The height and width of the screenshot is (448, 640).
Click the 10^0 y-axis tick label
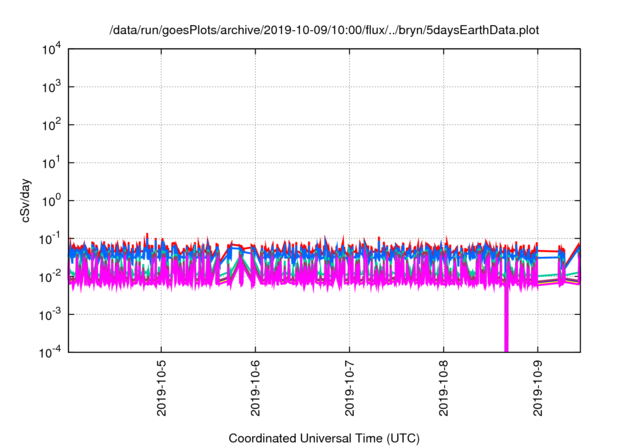click(x=51, y=201)
